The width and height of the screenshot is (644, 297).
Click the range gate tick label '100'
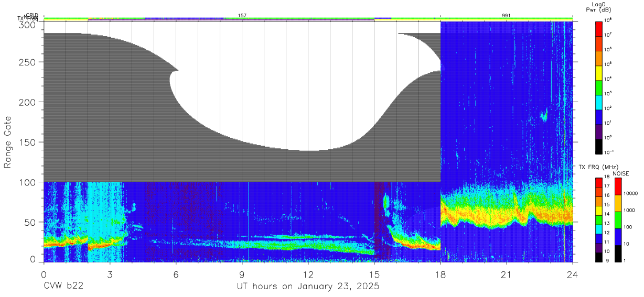coord(28,182)
